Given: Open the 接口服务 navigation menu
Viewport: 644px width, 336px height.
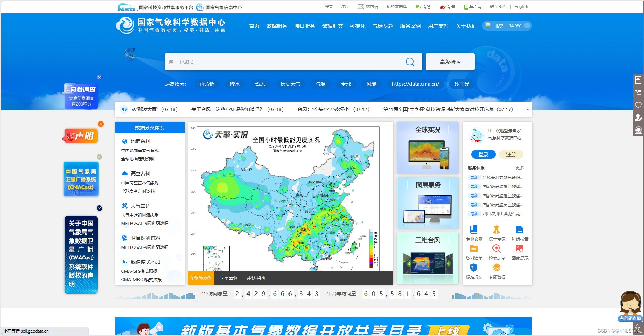Looking at the screenshot, I should point(304,26).
